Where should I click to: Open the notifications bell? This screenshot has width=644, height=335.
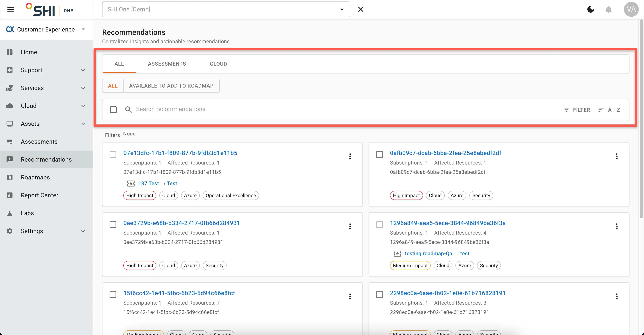pyautogui.click(x=608, y=10)
